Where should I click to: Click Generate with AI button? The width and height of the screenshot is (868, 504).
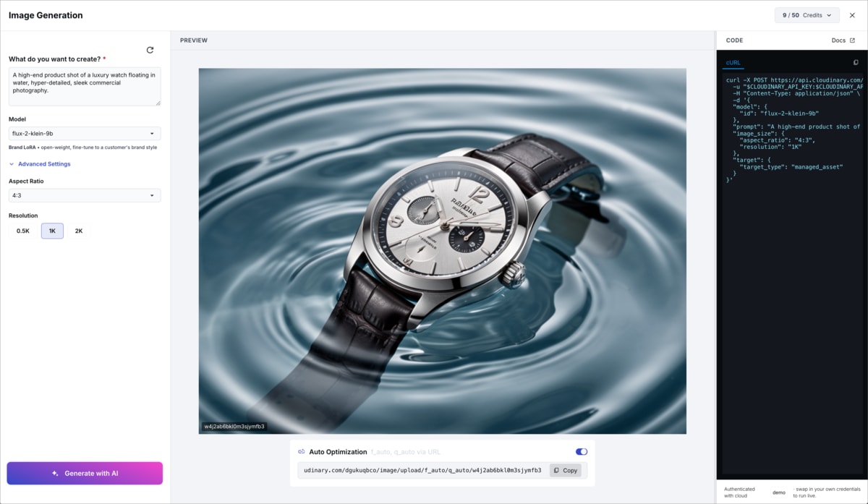[85, 473]
